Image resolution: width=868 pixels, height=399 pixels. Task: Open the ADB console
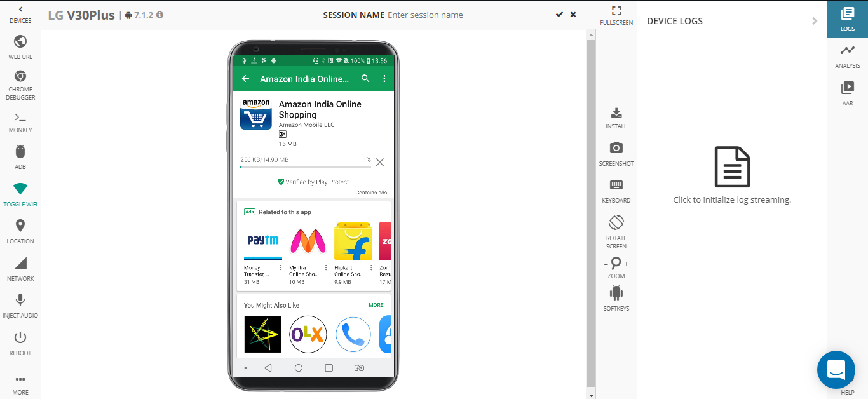20,158
